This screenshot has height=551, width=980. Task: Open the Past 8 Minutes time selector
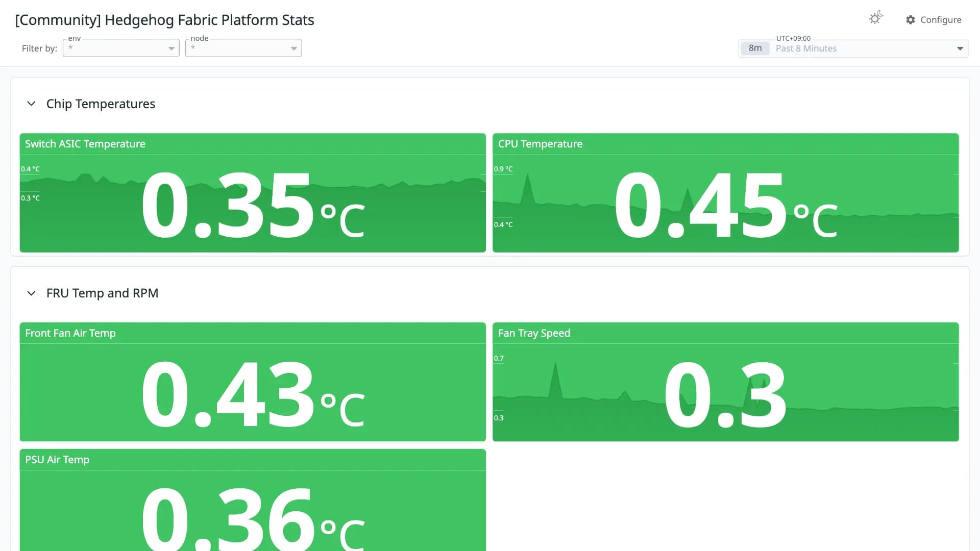click(x=853, y=48)
